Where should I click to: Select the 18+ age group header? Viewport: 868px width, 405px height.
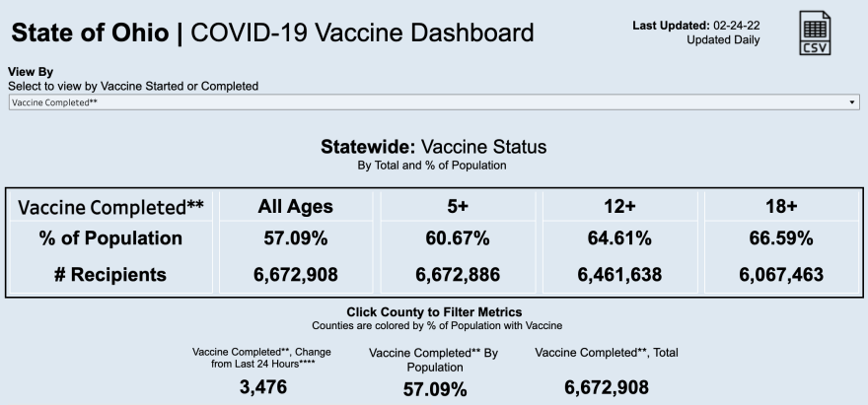[781, 207]
